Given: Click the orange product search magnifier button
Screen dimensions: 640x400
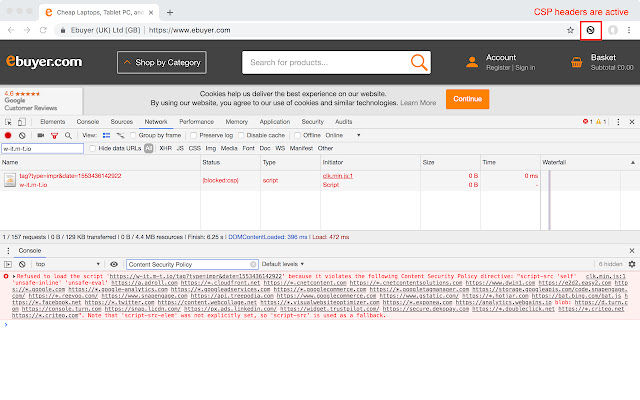Looking at the screenshot, I should [418, 63].
